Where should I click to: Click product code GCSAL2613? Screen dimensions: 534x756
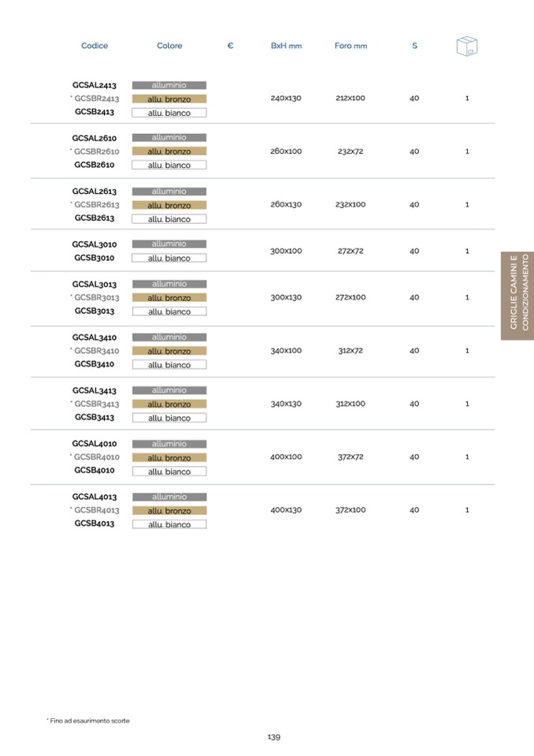point(95,192)
